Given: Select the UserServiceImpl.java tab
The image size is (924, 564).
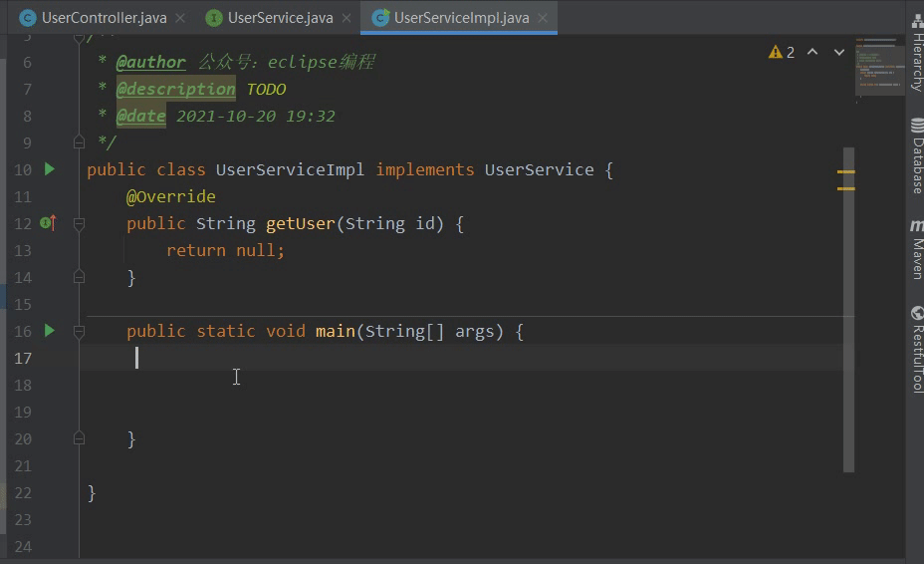Looking at the screenshot, I should tap(461, 18).
